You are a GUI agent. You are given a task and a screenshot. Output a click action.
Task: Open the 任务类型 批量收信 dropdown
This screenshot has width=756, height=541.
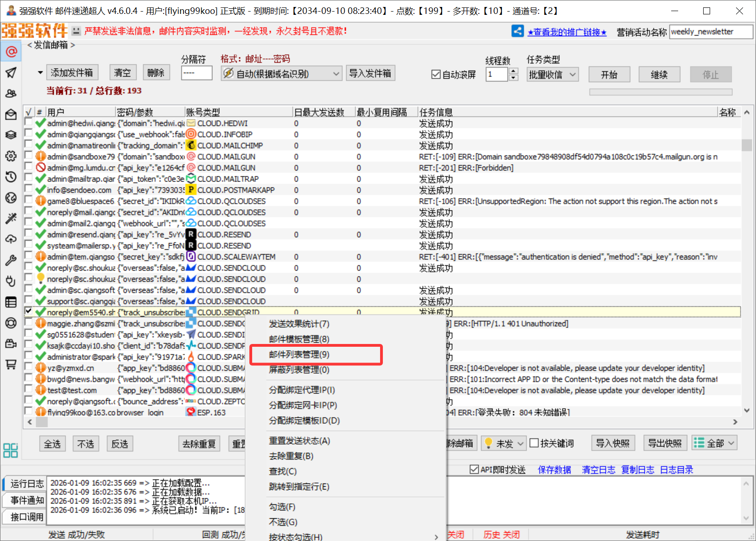click(553, 75)
